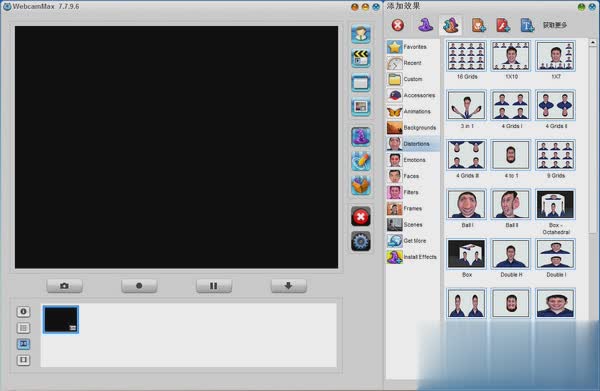
Task: Apply the 4 Grids II effect
Action: (555, 105)
